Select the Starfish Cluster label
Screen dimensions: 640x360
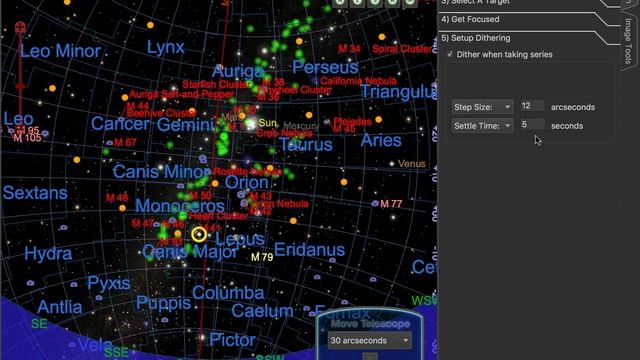tap(217, 84)
